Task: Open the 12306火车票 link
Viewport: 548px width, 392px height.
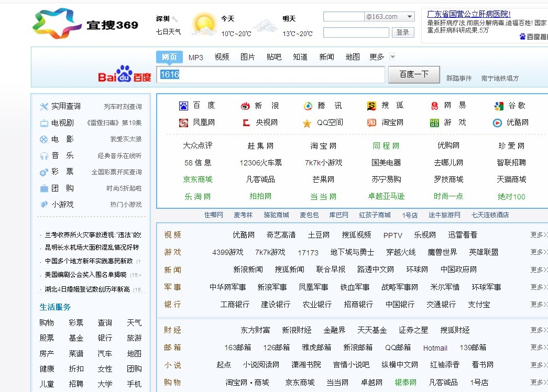Action: [260, 163]
